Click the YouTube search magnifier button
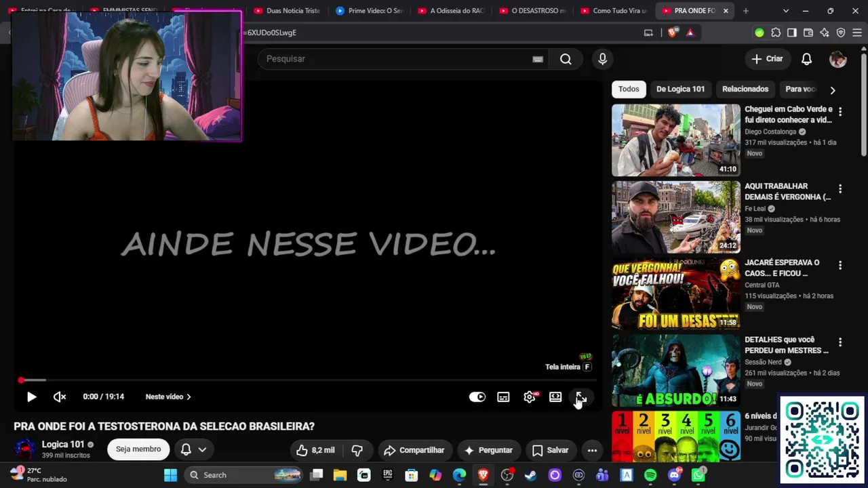Image resolution: width=868 pixels, height=488 pixels. [x=566, y=59]
